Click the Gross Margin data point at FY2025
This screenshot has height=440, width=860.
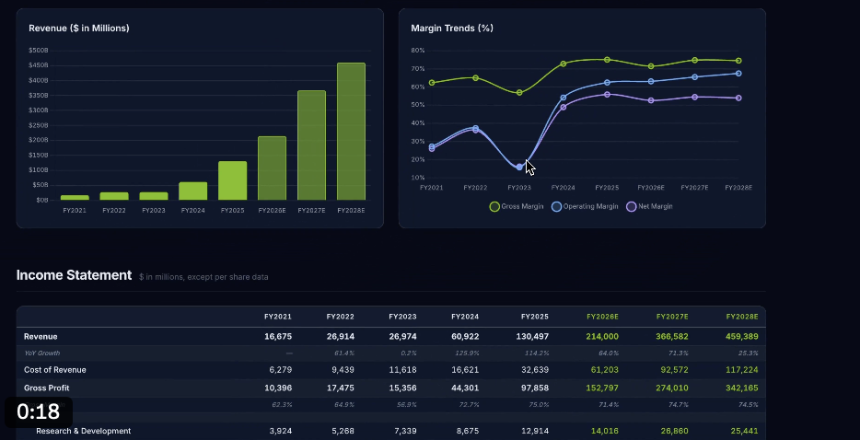point(607,60)
